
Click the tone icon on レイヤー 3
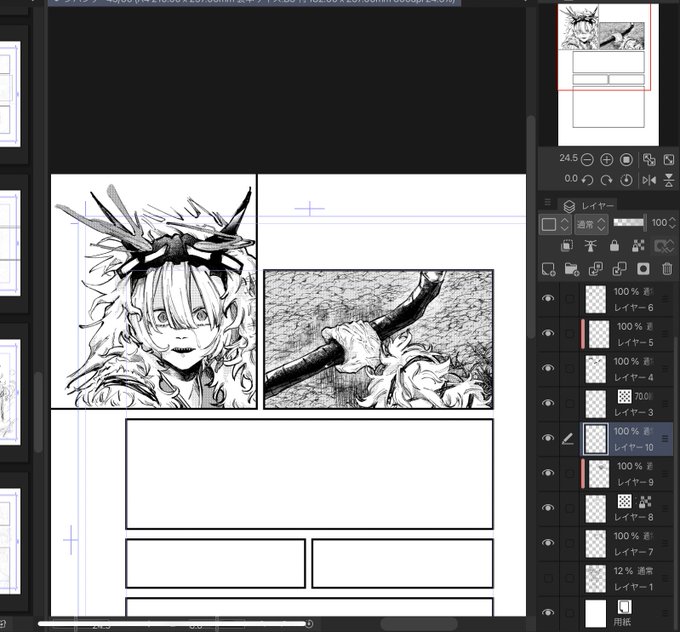pyautogui.click(x=624, y=396)
